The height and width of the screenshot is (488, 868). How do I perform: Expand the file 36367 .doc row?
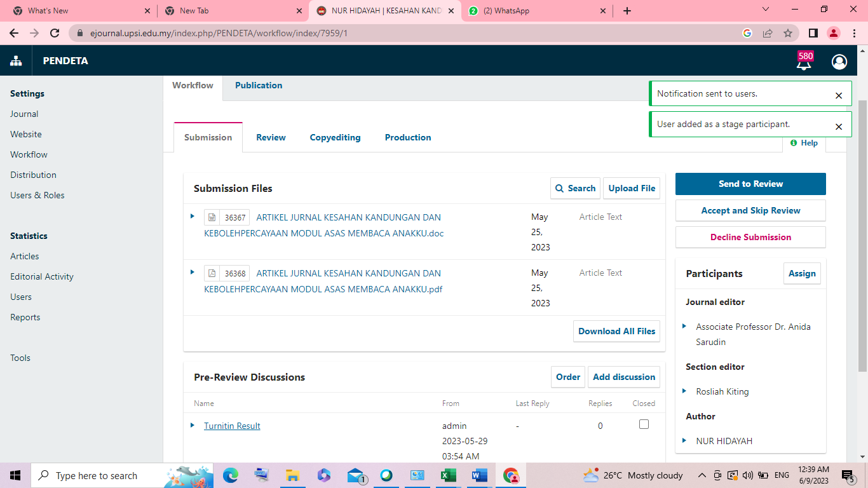point(193,217)
